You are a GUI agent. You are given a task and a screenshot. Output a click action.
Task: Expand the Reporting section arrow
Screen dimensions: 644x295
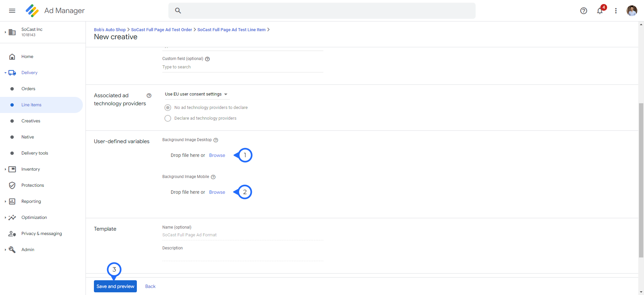coord(5,201)
